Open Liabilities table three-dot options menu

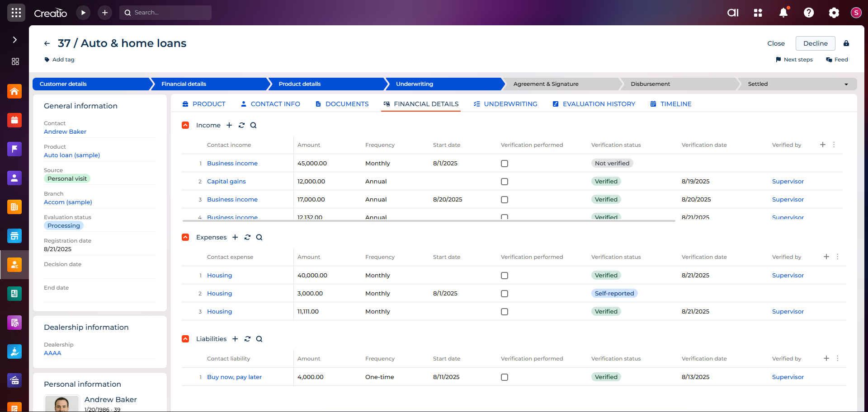click(x=838, y=358)
